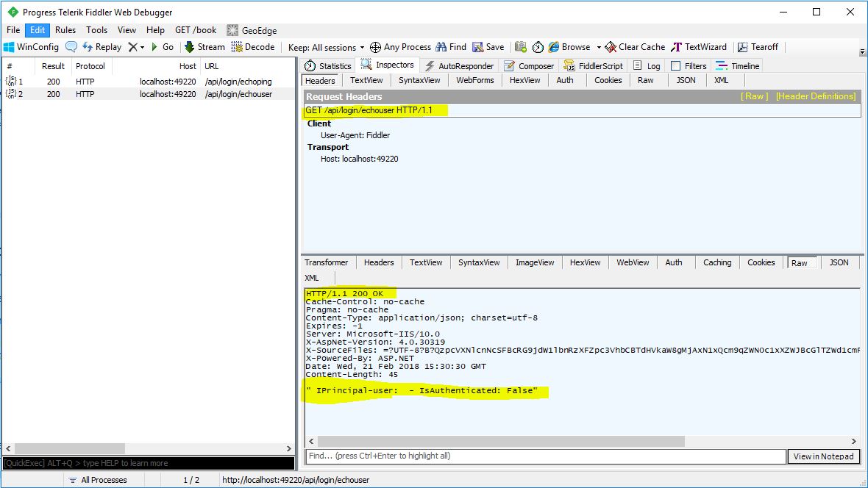Toggle Decode in the toolbar

click(x=252, y=47)
